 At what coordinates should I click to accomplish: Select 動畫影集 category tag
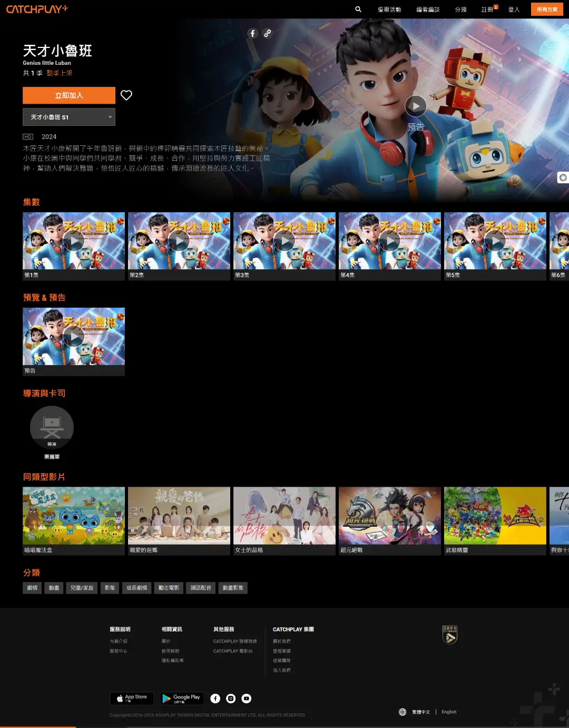pyautogui.click(x=233, y=588)
